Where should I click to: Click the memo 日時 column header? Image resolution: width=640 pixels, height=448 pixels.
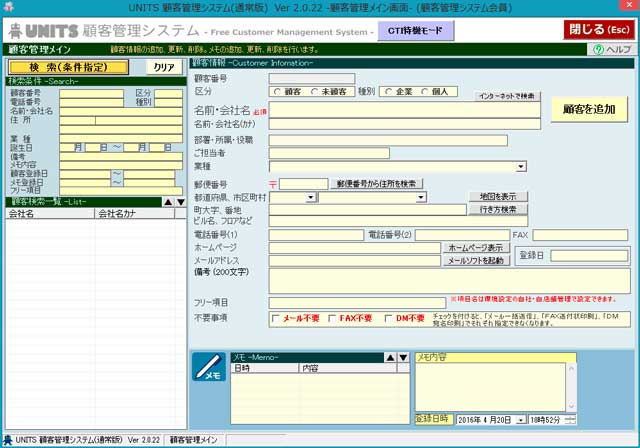(x=265, y=368)
